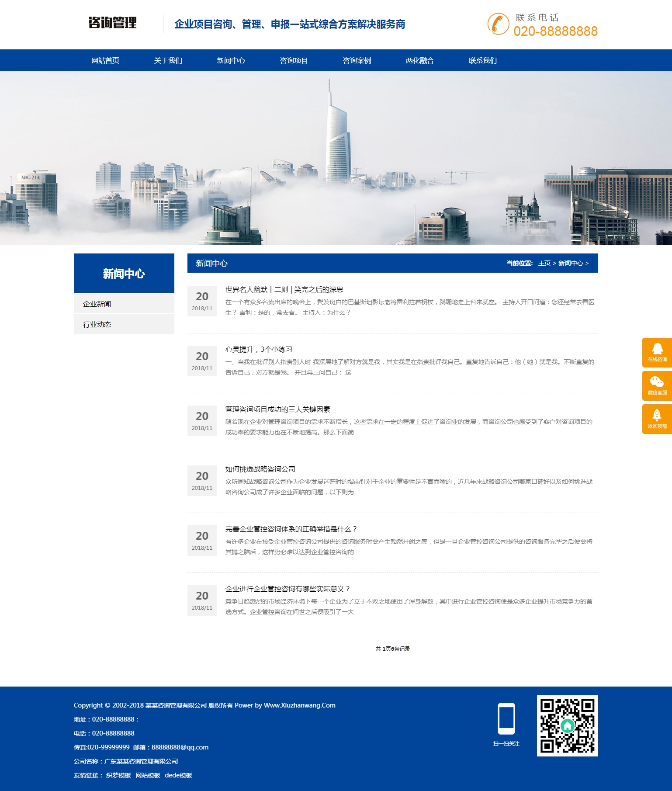Click the 织梦模板 friendly link in footer
This screenshot has height=791, width=672.
pyautogui.click(x=118, y=775)
